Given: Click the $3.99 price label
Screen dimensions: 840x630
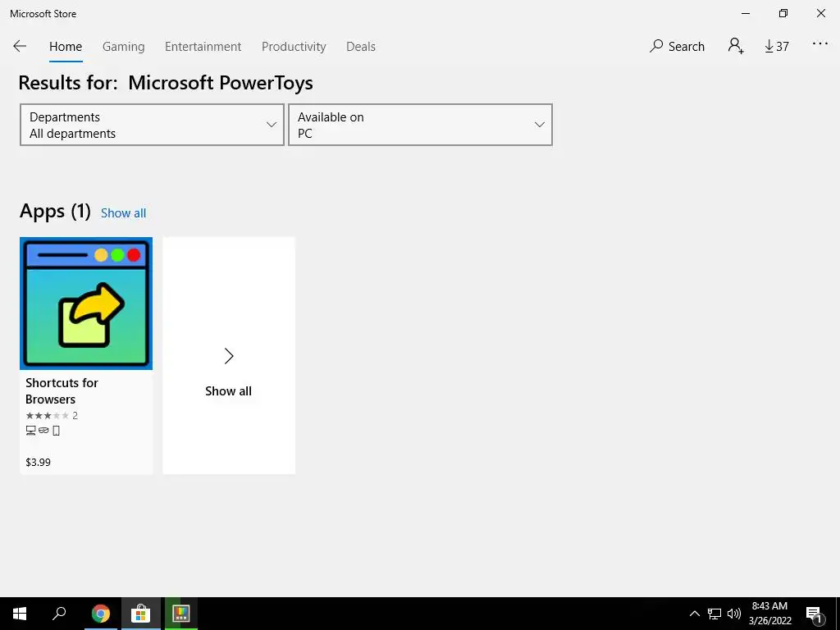Looking at the screenshot, I should click(x=38, y=463).
